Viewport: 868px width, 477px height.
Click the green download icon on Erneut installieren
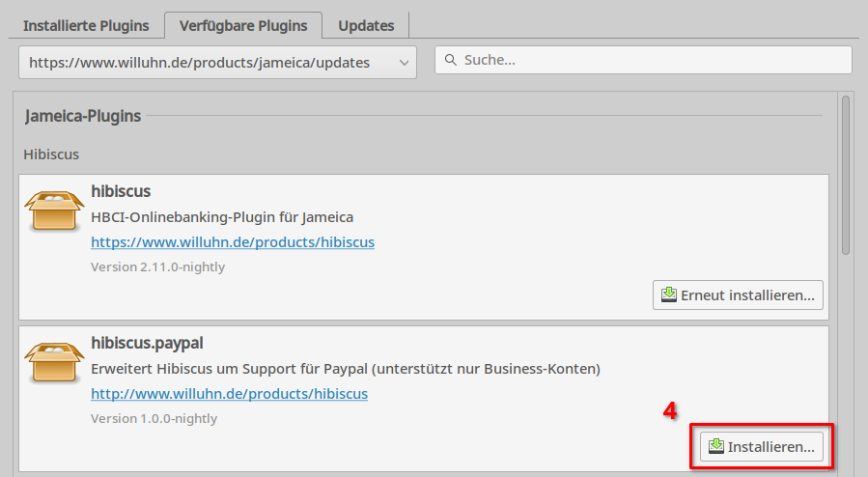[669, 295]
